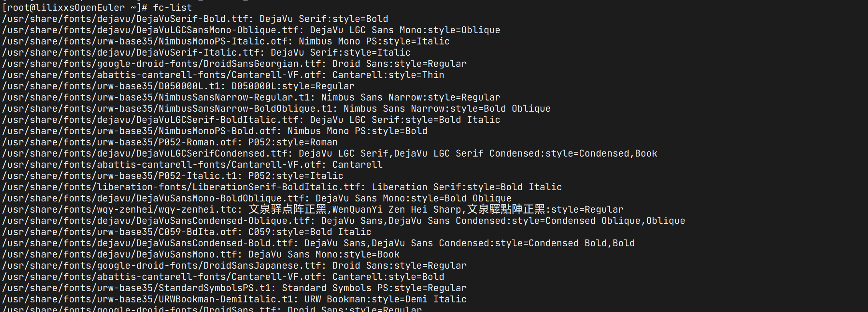Click the NimbusSansNarrow-Regular.t1 line
Image resolution: width=868 pixels, height=312 pixels.
pos(251,97)
